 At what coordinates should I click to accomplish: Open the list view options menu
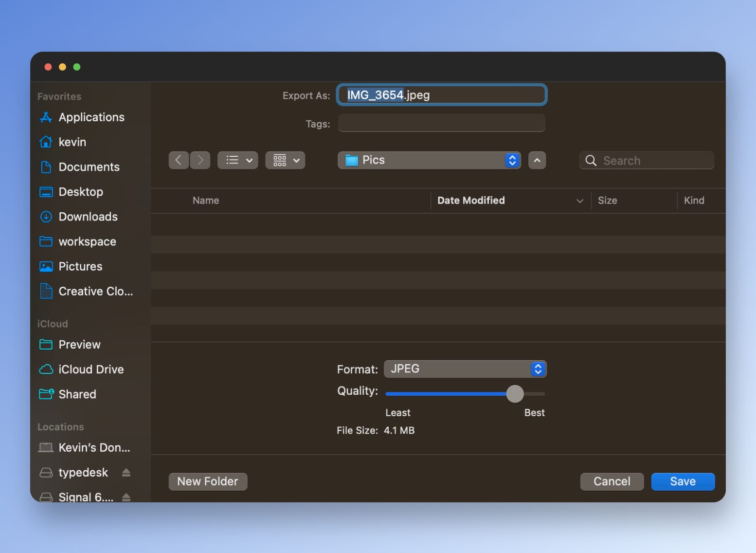point(238,160)
